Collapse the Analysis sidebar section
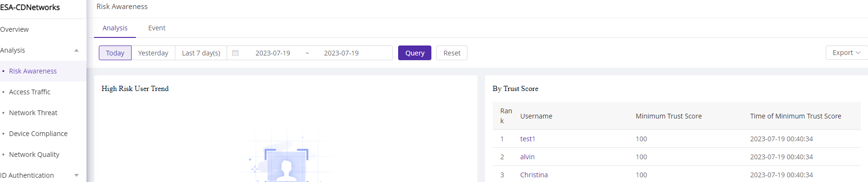 click(76, 50)
